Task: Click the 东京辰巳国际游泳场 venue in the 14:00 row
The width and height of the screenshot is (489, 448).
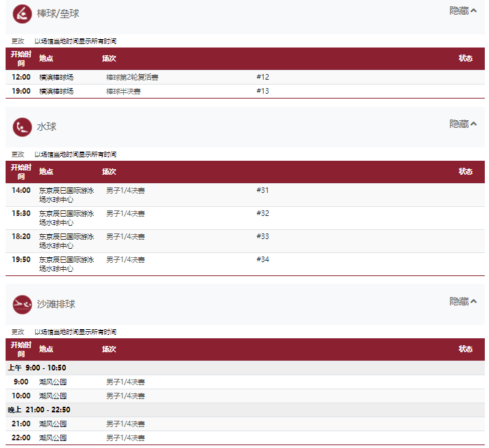Action: [x=66, y=195]
